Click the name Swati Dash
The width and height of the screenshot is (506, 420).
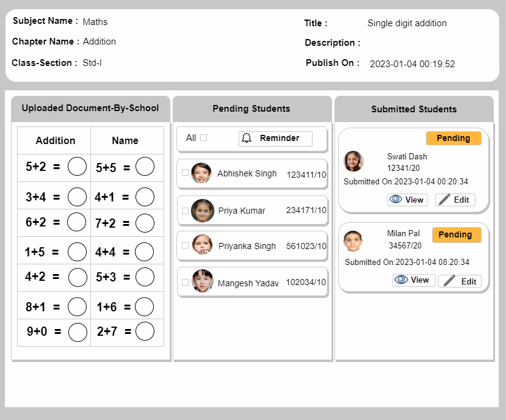(407, 156)
